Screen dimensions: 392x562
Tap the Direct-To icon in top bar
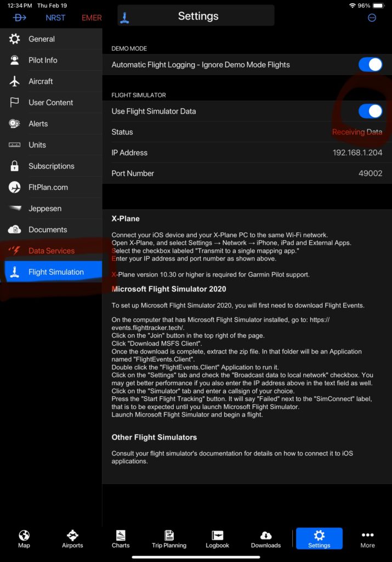[x=20, y=18]
